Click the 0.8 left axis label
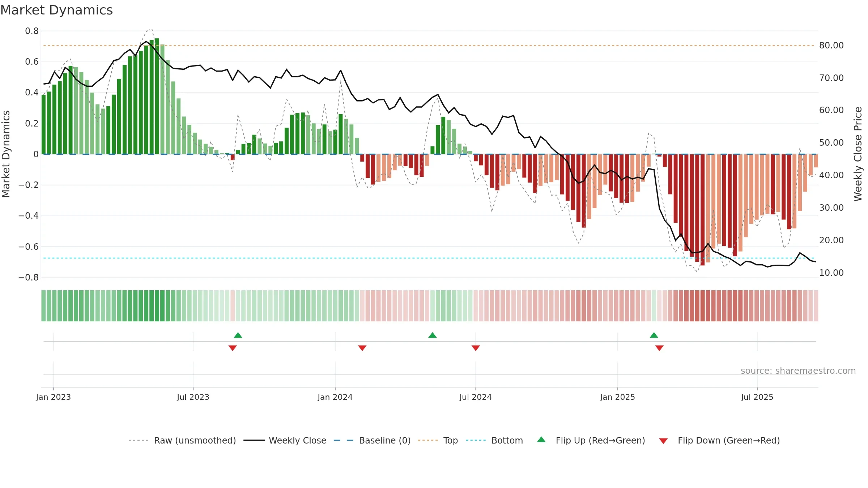 coord(32,31)
